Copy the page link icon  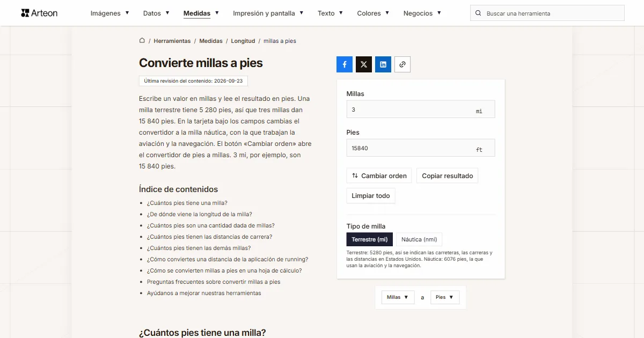point(402,64)
